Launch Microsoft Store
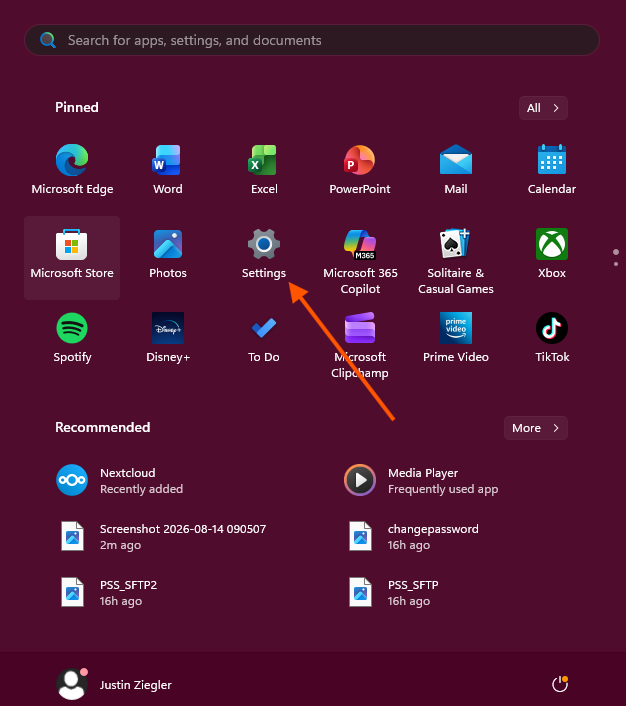This screenshot has height=706, width=626. [x=72, y=258]
